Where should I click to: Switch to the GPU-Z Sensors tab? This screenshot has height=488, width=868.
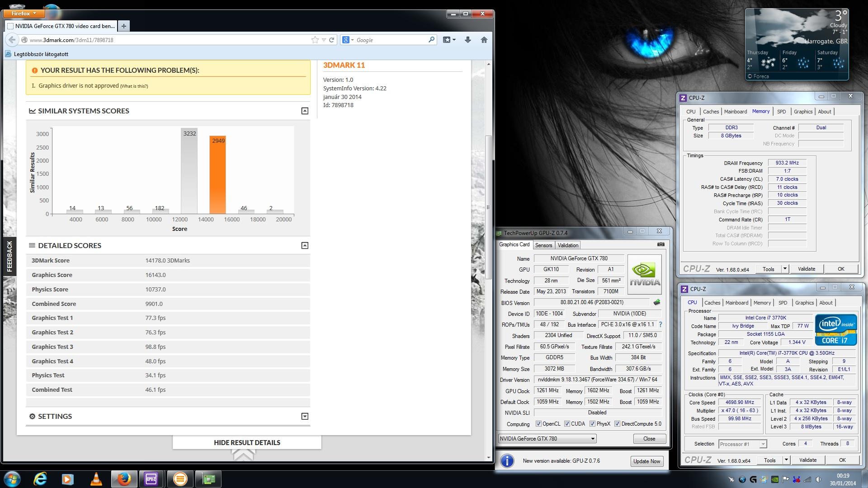point(543,245)
